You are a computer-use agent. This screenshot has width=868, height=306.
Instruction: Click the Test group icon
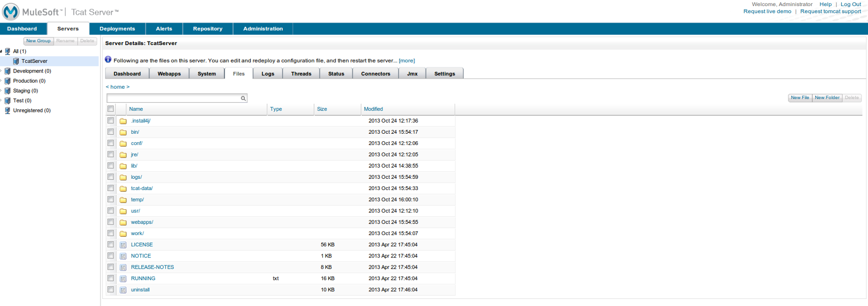[x=8, y=101]
